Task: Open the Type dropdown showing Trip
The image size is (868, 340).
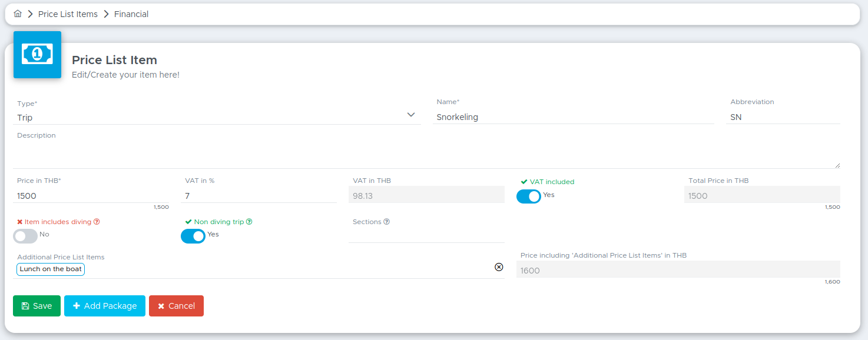Action: pos(217,117)
